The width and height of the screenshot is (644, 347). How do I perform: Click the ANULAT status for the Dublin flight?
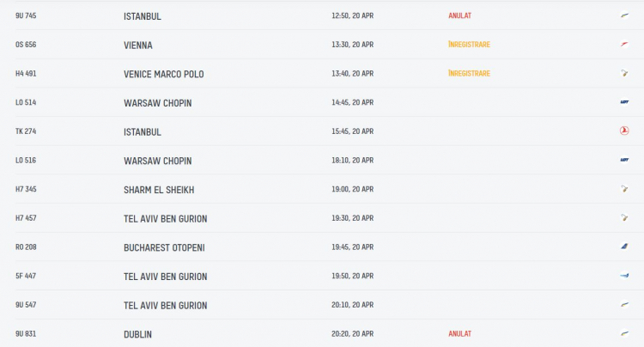tap(459, 334)
